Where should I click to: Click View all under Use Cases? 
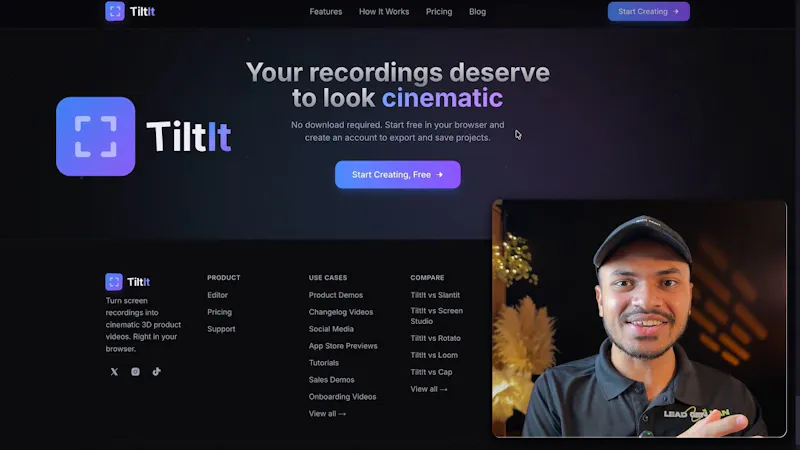click(x=327, y=414)
